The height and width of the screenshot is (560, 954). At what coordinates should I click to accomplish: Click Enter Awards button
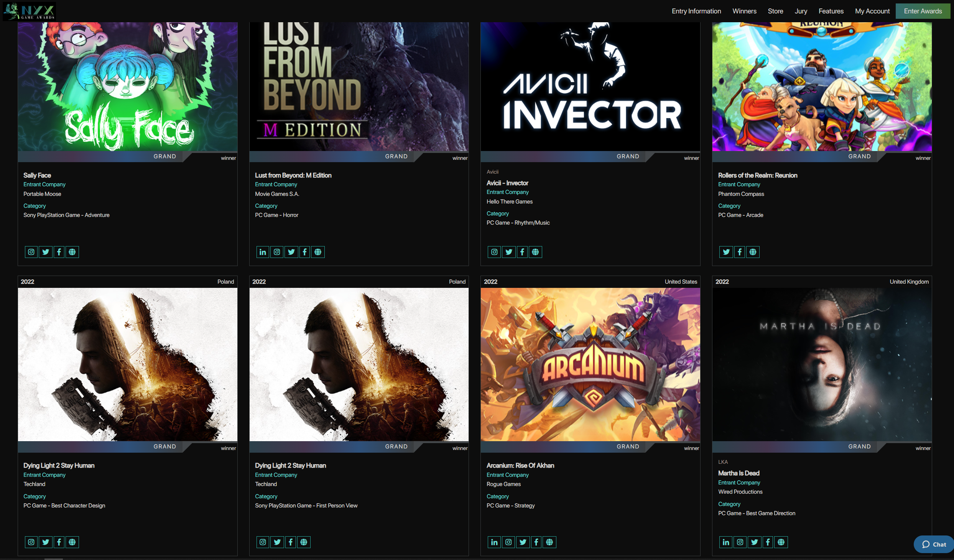923,11
